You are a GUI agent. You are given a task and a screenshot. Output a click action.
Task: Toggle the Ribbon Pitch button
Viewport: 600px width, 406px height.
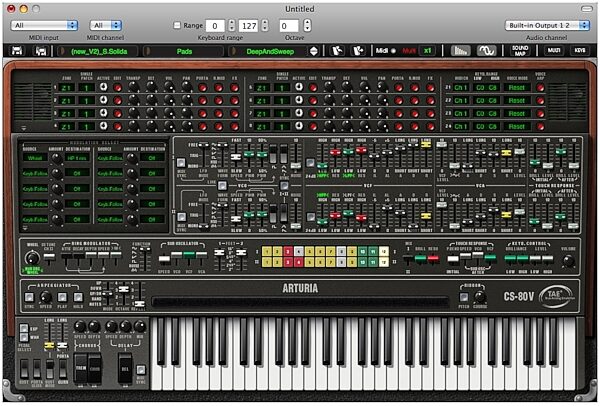[464, 297]
